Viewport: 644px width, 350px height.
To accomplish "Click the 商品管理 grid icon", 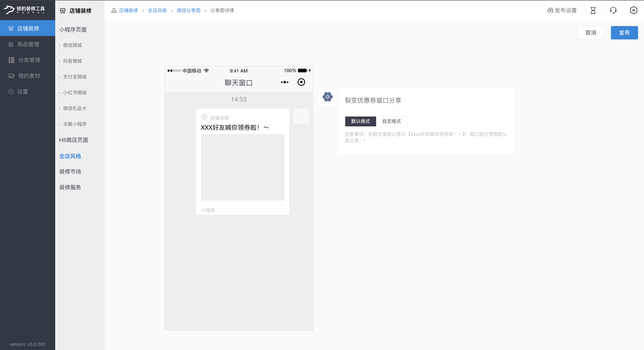I will pyautogui.click(x=11, y=44).
